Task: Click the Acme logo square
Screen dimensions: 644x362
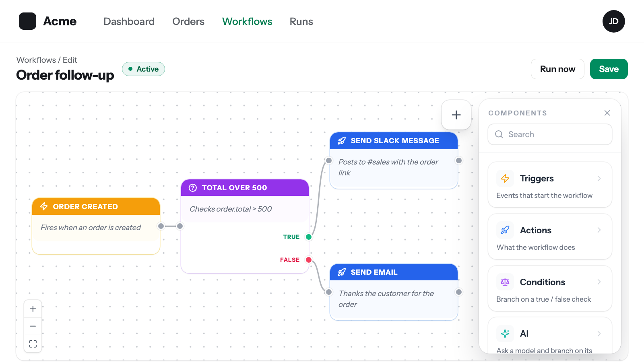Action: coord(27,21)
